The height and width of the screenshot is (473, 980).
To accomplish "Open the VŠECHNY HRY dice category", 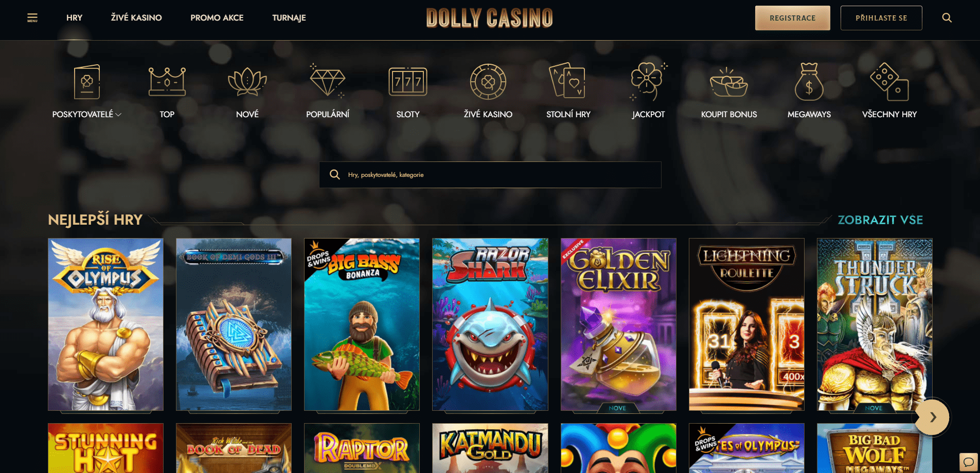I will [889, 81].
